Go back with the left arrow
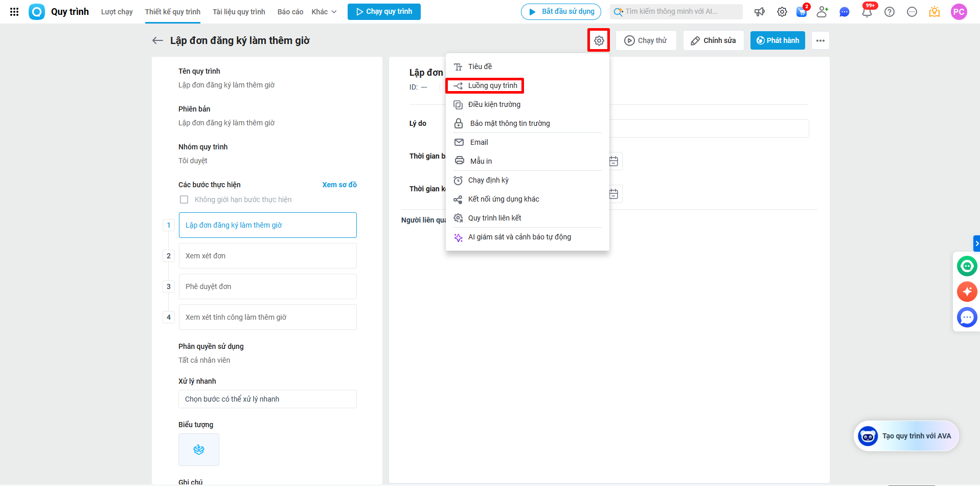 (157, 40)
